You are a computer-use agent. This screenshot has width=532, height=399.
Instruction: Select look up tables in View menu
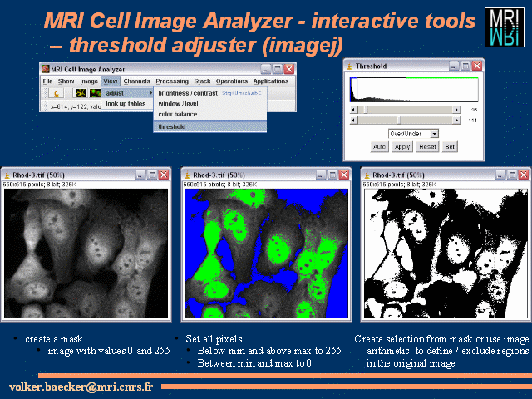[x=127, y=104]
